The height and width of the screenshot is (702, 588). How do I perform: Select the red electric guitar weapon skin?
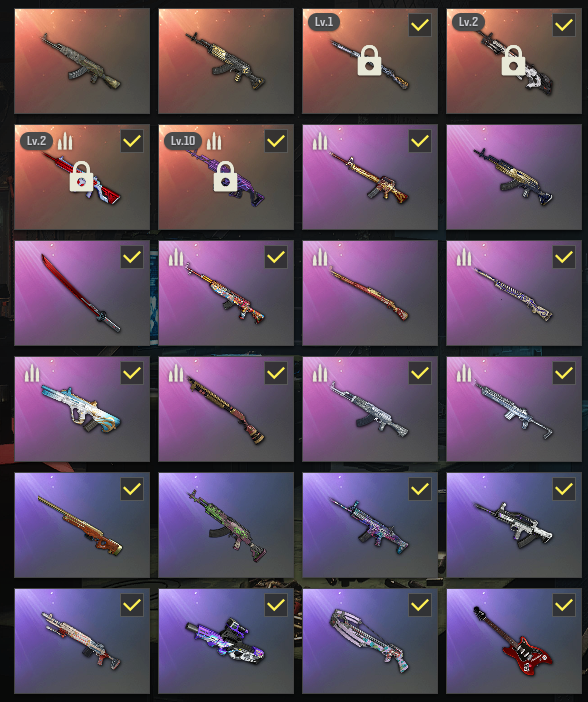(514, 641)
